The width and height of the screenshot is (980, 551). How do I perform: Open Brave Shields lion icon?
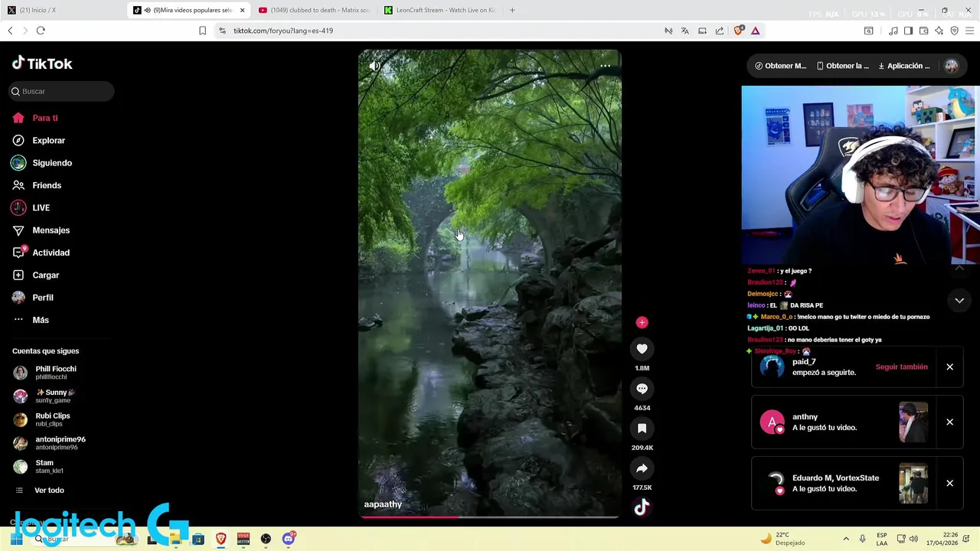tap(738, 31)
